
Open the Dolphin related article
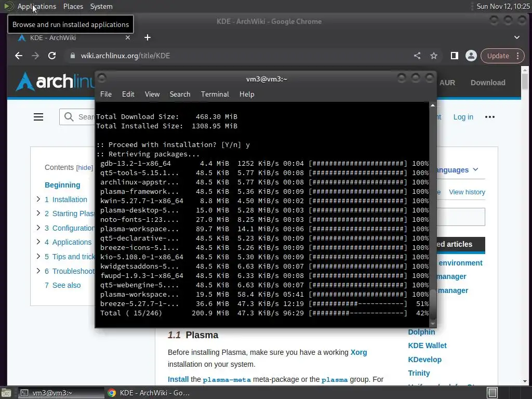(421, 332)
